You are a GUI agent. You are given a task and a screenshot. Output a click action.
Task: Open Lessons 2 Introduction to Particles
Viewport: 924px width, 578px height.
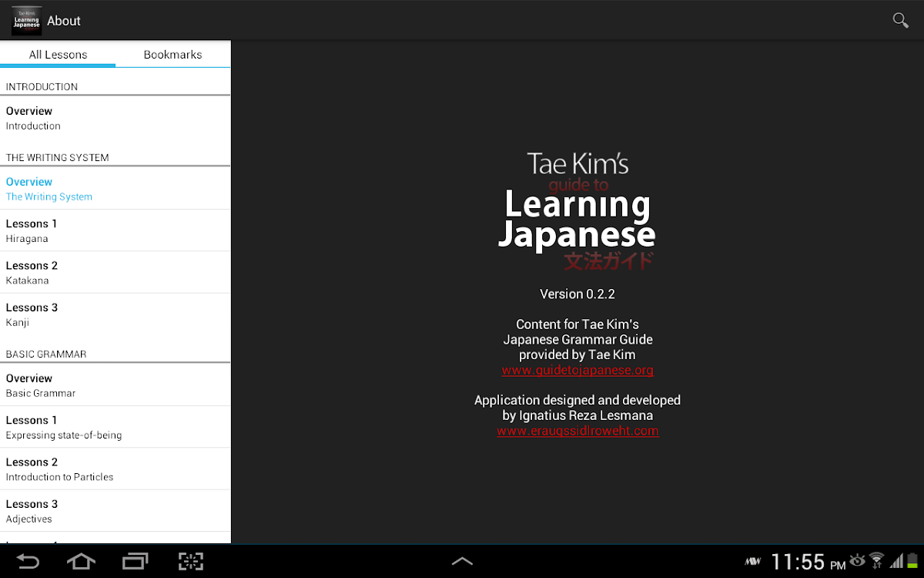(115, 469)
